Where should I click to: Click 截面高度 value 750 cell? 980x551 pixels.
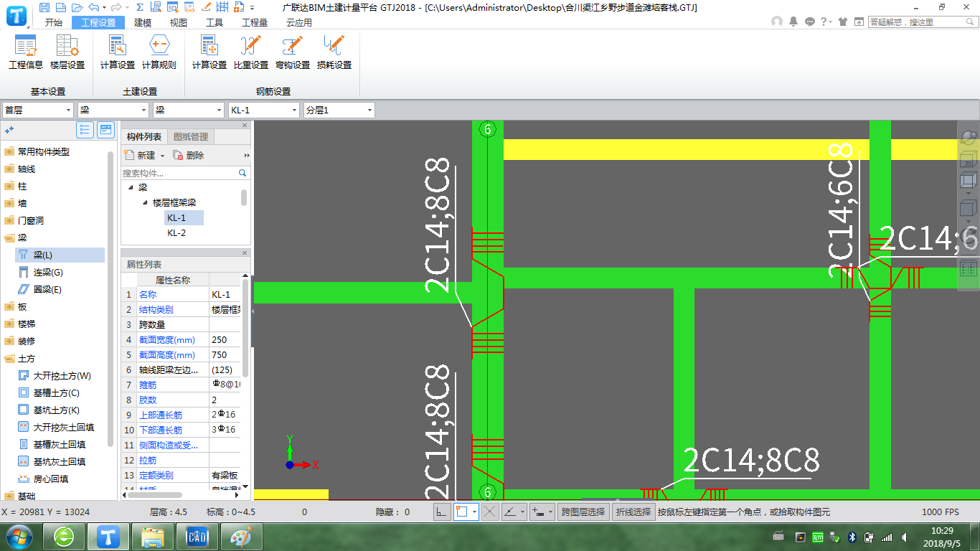(x=225, y=354)
